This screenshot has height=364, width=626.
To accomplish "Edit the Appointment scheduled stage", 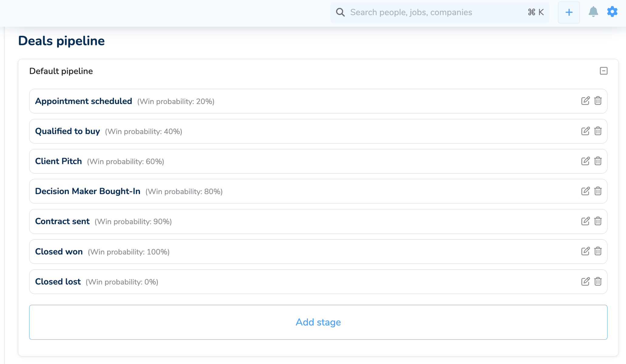I will tap(585, 101).
